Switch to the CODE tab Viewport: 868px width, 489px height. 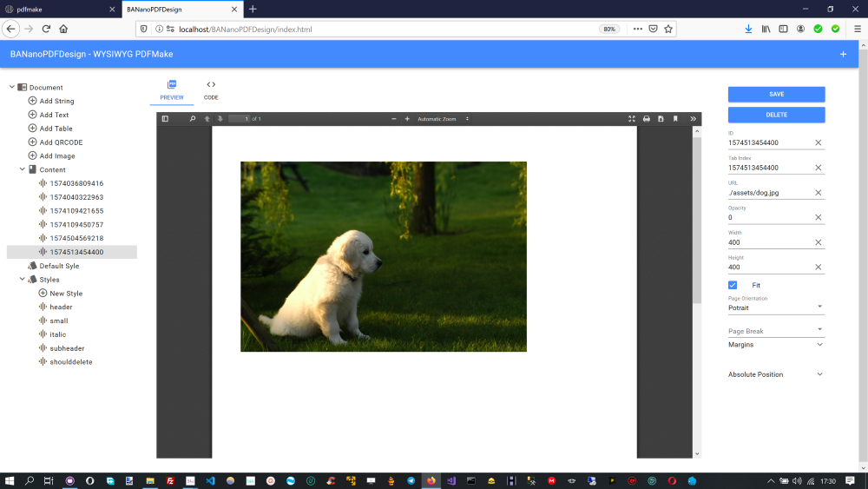tap(211, 90)
